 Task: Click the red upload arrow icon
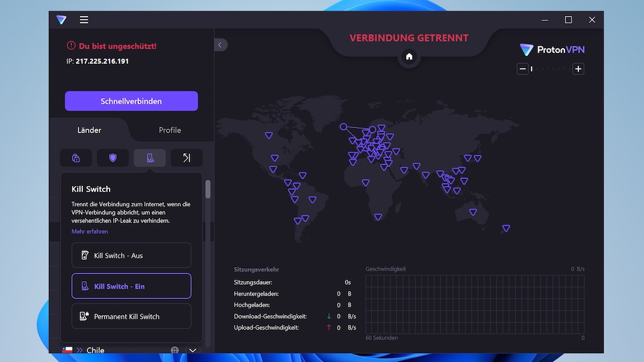pyautogui.click(x=329, y=327)
